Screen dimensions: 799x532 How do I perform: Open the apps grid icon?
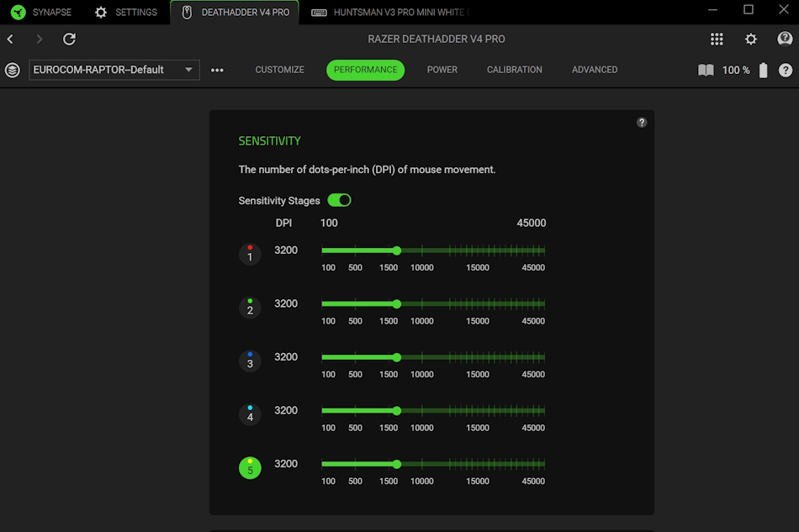click(x=717, y=40)
